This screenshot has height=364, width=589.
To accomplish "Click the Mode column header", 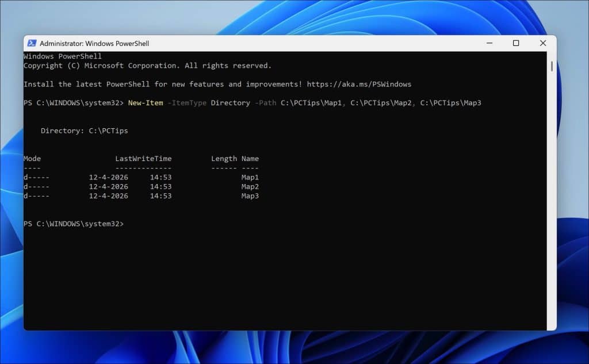I will 32,159.
